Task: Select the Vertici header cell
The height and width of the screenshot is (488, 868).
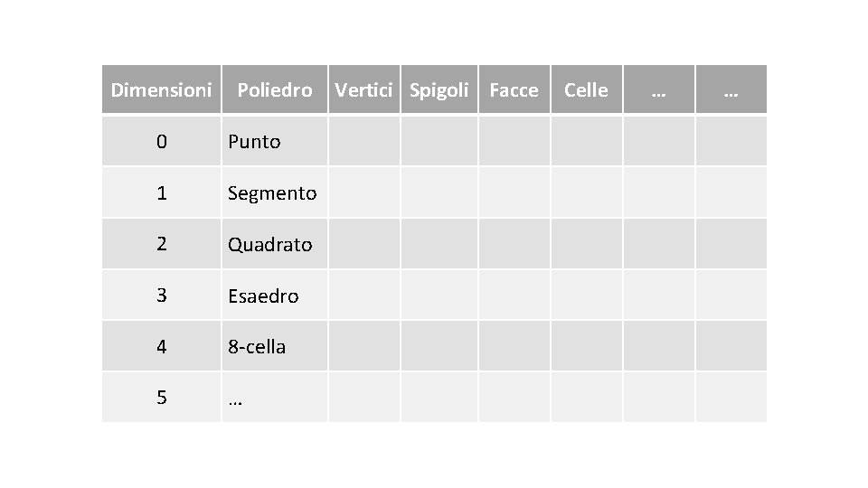Action: (x=364, y=90)
